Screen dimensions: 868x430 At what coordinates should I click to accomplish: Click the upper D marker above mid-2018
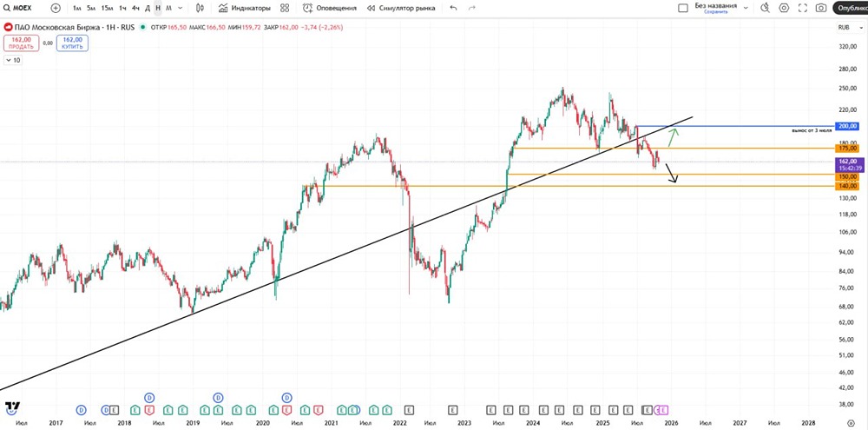149,397
